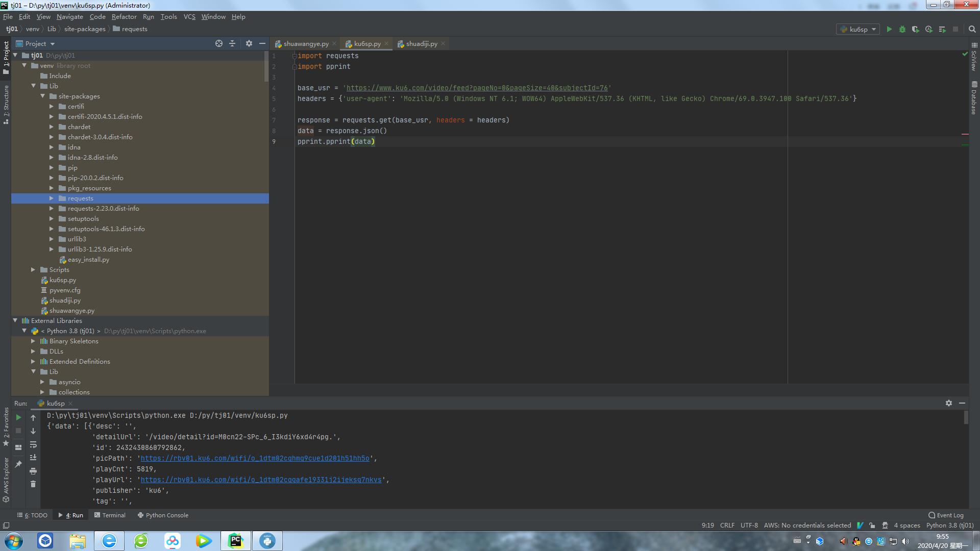This screenshot has height=551, width=980.
Task: Open the Database side tool window
Action: [x=974, y=97]
